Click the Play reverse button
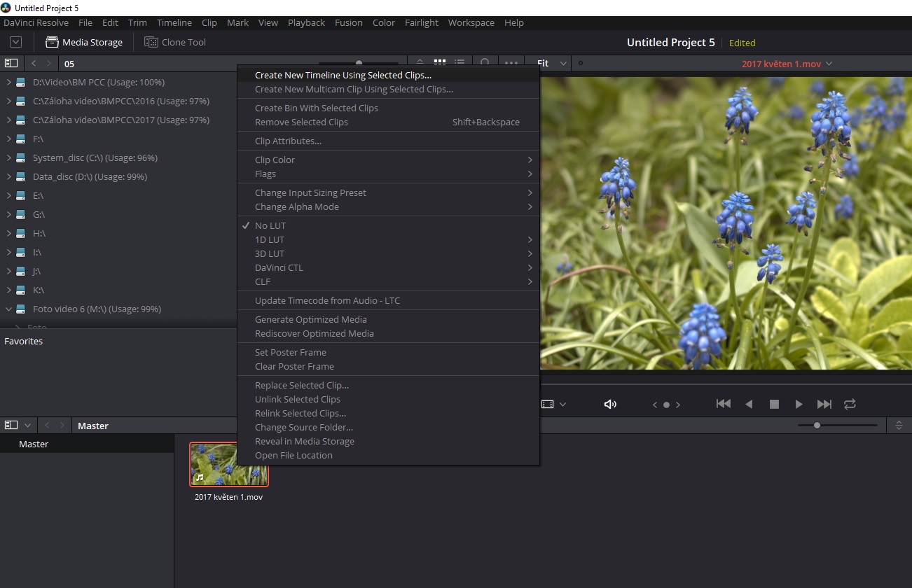The height and width of the screenshot is (588, 912). tap(749, 404)
